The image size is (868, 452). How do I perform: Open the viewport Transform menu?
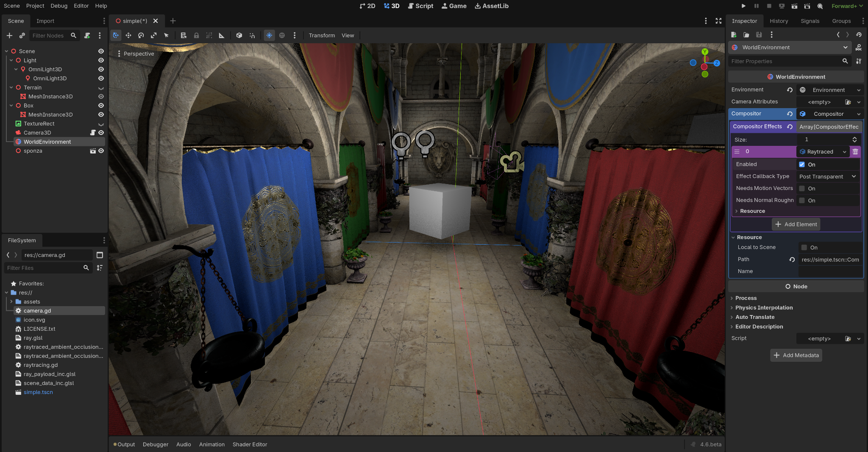tap(322, 36)
